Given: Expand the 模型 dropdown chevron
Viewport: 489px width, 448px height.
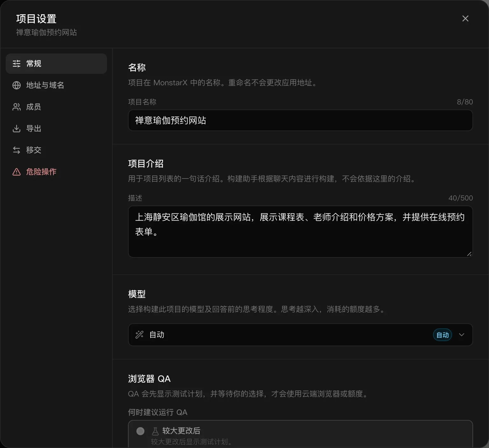Looking at the screenshot, I should [462, 335].
